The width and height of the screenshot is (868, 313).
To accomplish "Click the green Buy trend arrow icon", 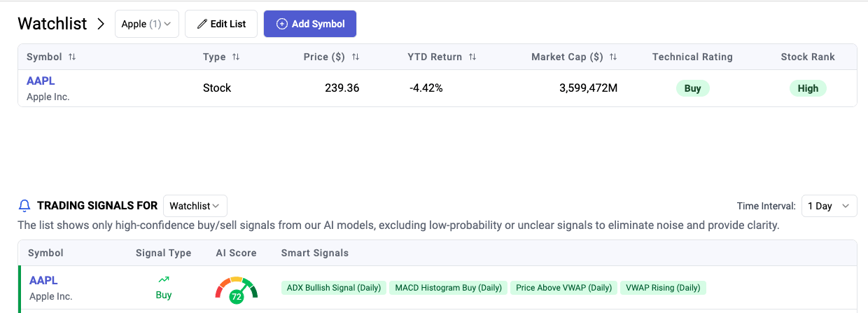I will pos(164,279).
